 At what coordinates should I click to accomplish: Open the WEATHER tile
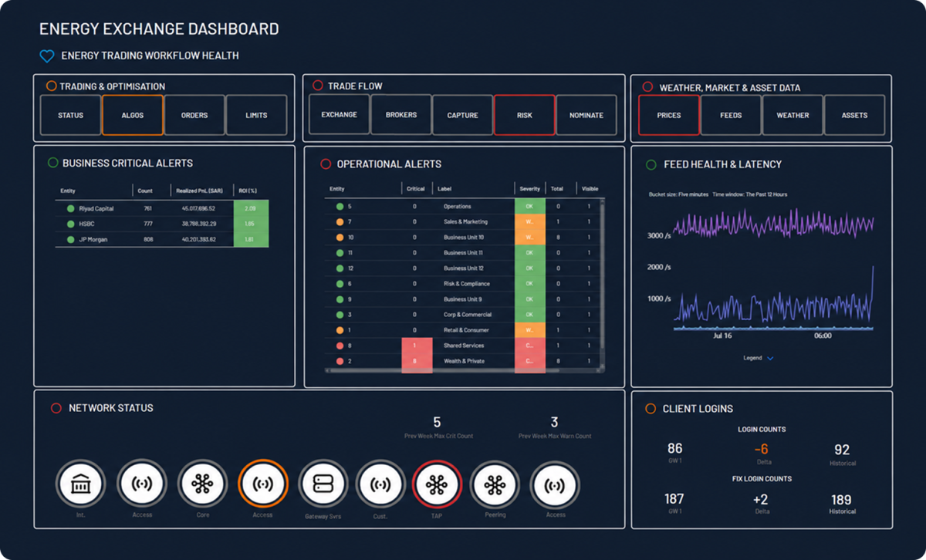click(793, 115)
